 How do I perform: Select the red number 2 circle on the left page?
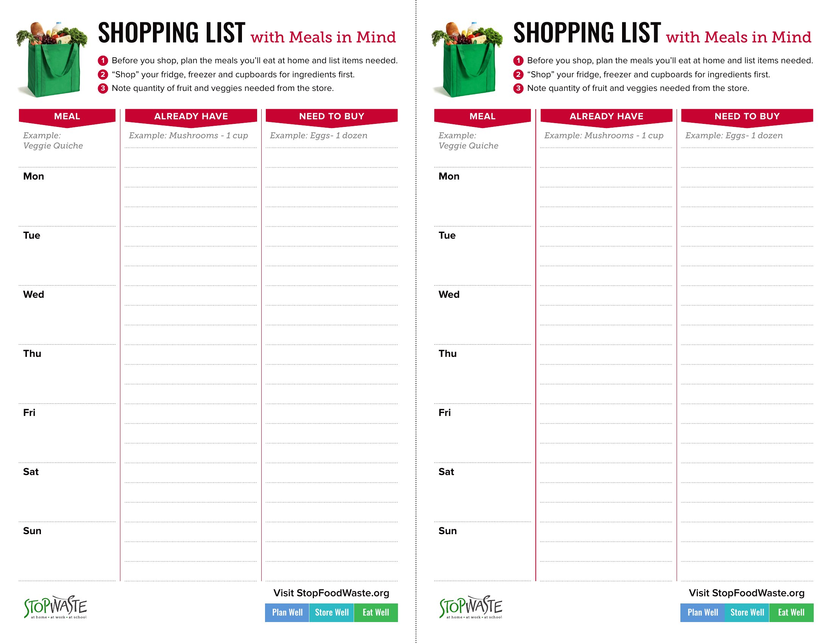103,74
